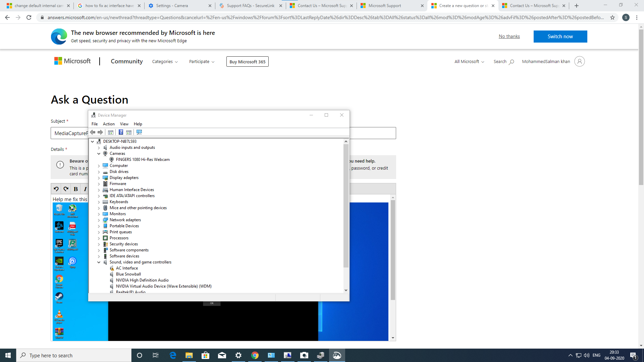This screenshot has width=644, height=362.
Task: Click No thanks link
Action: pos(509,37)
